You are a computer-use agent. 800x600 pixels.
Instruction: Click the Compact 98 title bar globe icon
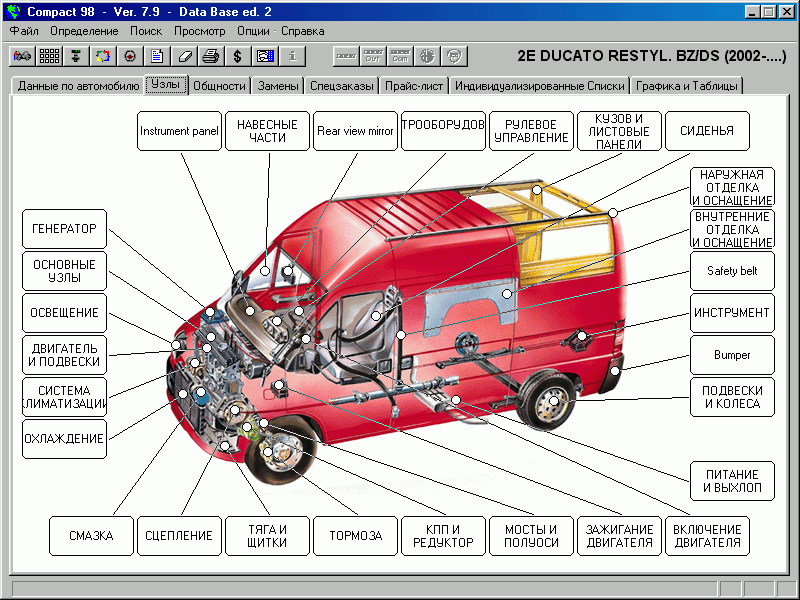tap(14, 11)
